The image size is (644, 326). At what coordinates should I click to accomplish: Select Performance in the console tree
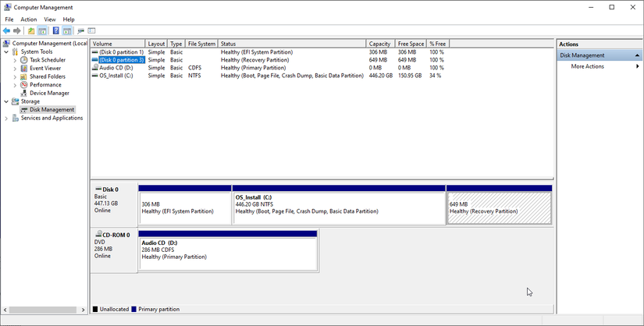(45, 85)
